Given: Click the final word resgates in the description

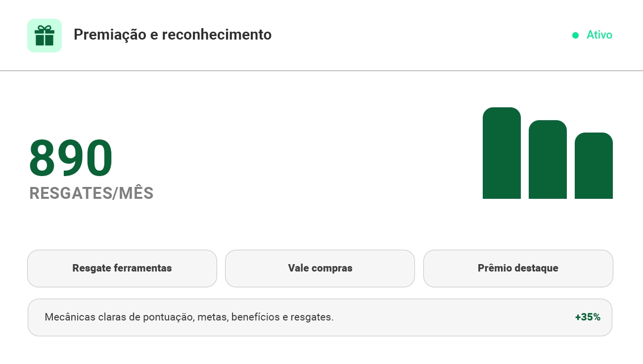Looking at the screenshot, I should click(312, 317).
